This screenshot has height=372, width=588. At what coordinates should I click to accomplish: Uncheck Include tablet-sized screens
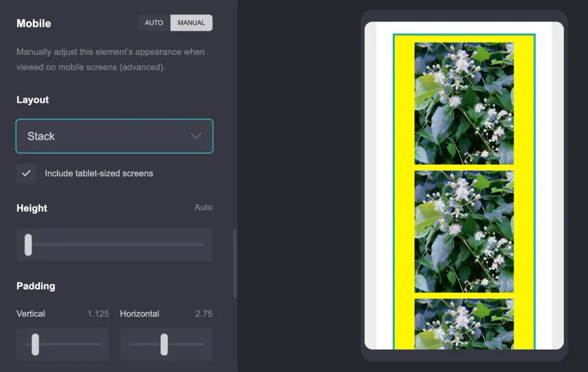(x=26, y=173)
